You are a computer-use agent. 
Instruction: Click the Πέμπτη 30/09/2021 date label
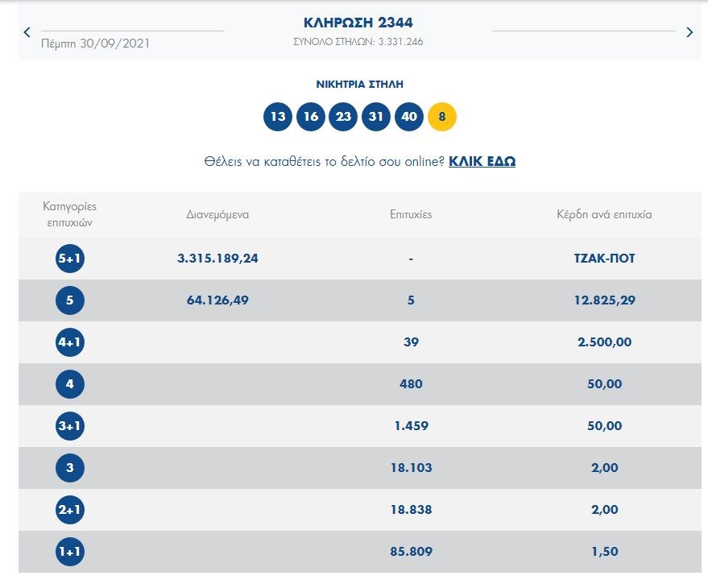[x=95, y=43]
